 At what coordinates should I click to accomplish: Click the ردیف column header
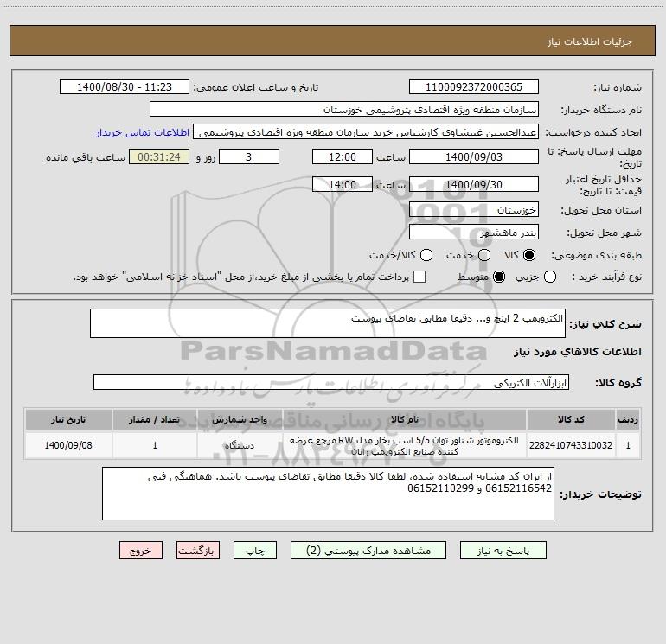pyautogui.click(x=628, y=419)
